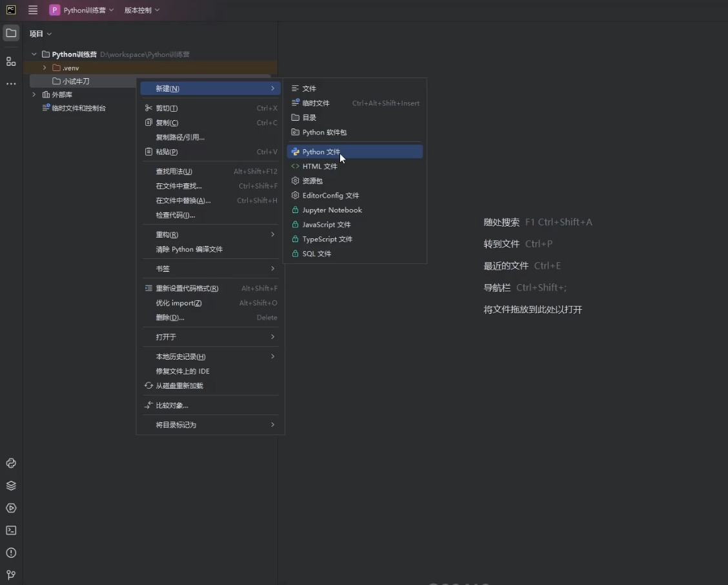Screen dimensions: 728x585
Task: Open the Git version control tool window
Action: [10, 575]
